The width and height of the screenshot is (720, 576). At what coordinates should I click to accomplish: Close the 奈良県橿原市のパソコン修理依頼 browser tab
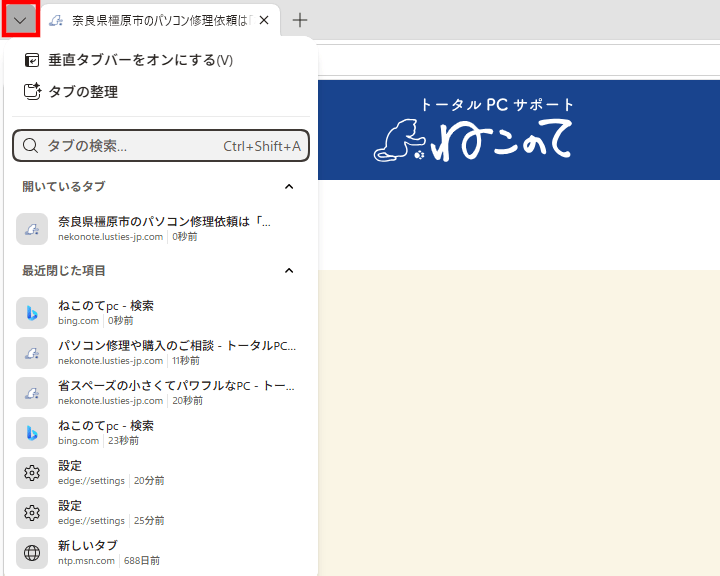pos(264,20)
